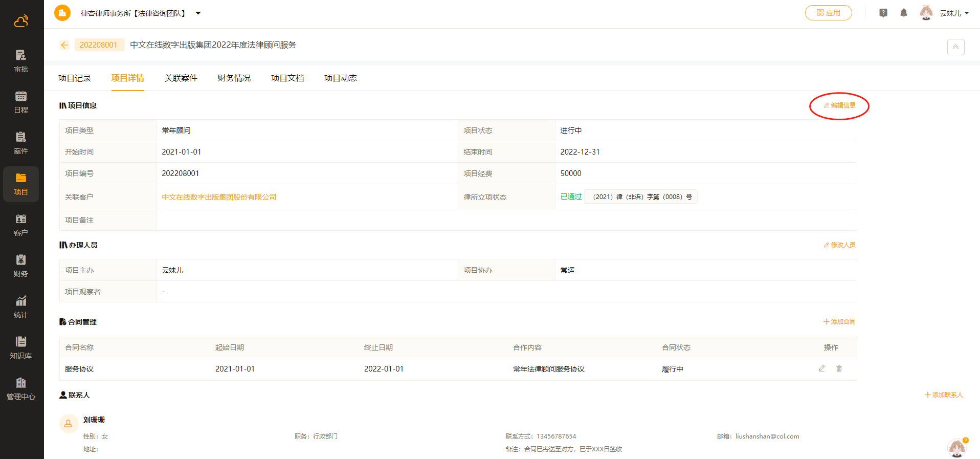Click the notification bell icon
Image resolution: width=980 pixels, height=459 pixels.
[904, 13]
